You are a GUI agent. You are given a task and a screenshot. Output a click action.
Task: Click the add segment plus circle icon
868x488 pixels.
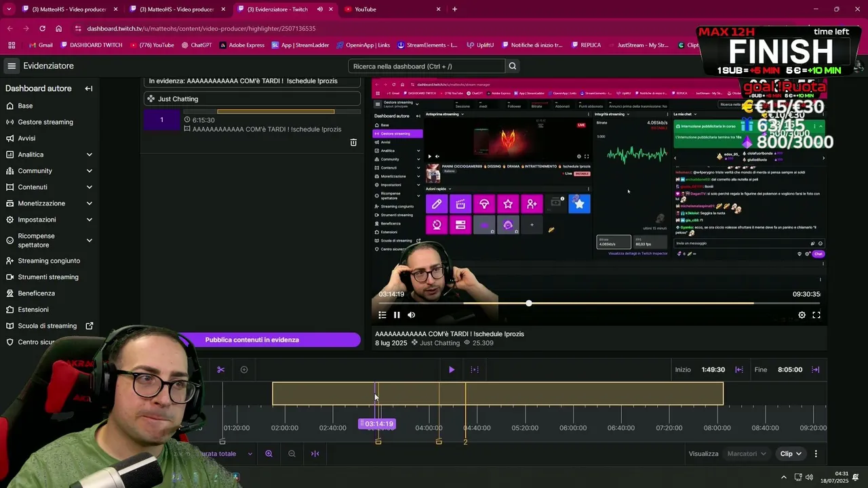coord(244,369)
